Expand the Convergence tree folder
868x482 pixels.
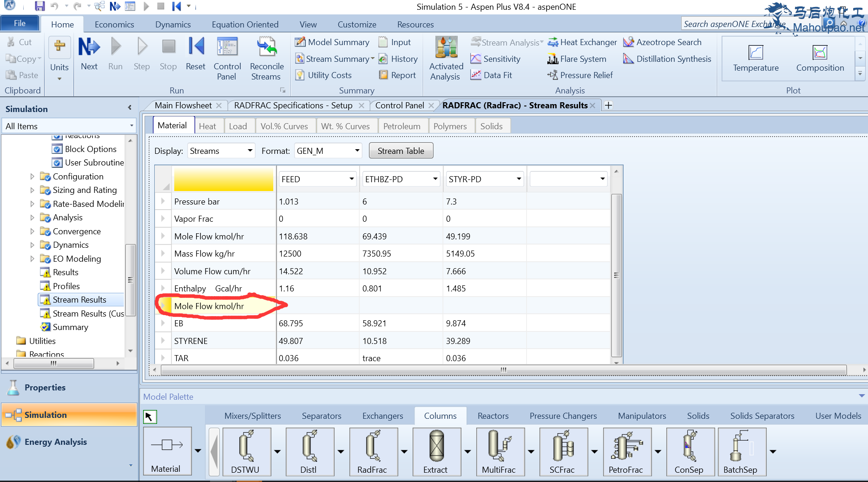click(x=32, y=231)
